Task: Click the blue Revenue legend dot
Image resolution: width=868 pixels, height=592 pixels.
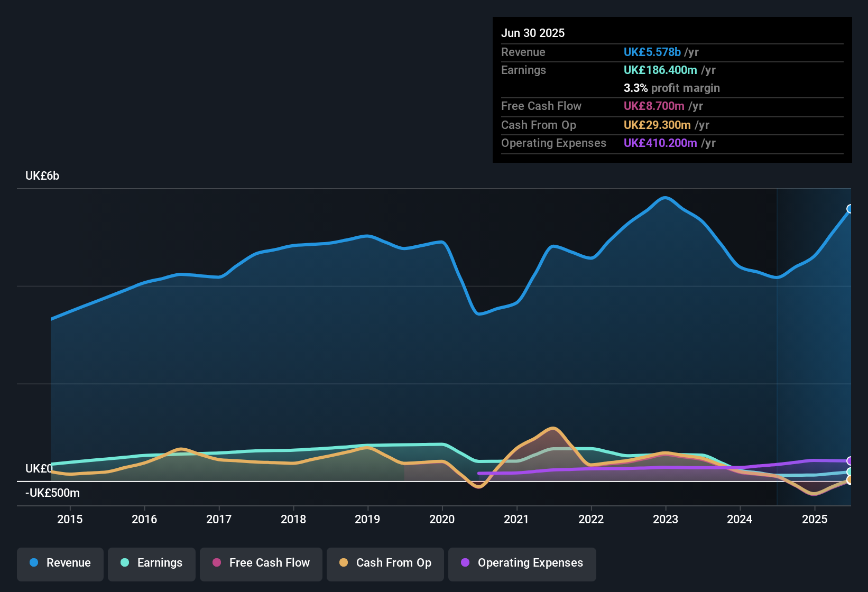Action: [x=33, y=563]
